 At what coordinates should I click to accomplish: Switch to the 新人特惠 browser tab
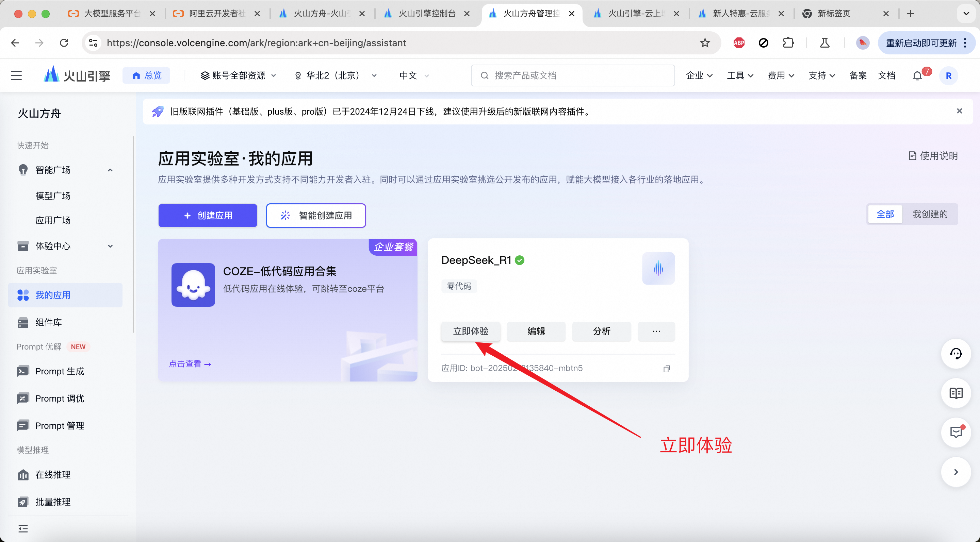coord(741,14)
